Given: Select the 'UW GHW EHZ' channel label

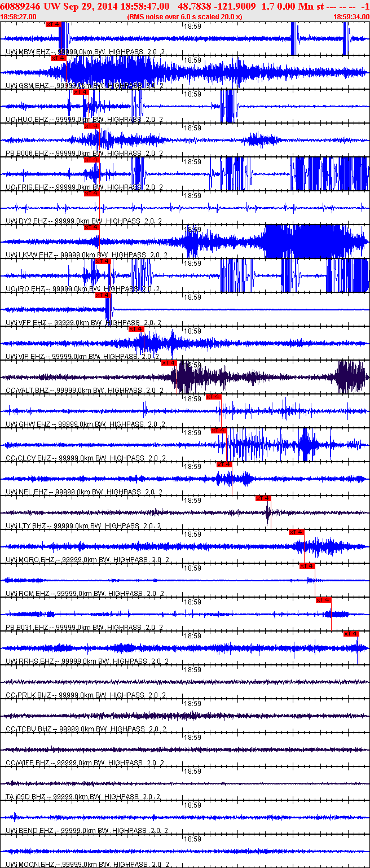Looking at the screenshot, I should click(x=28, y=424).
